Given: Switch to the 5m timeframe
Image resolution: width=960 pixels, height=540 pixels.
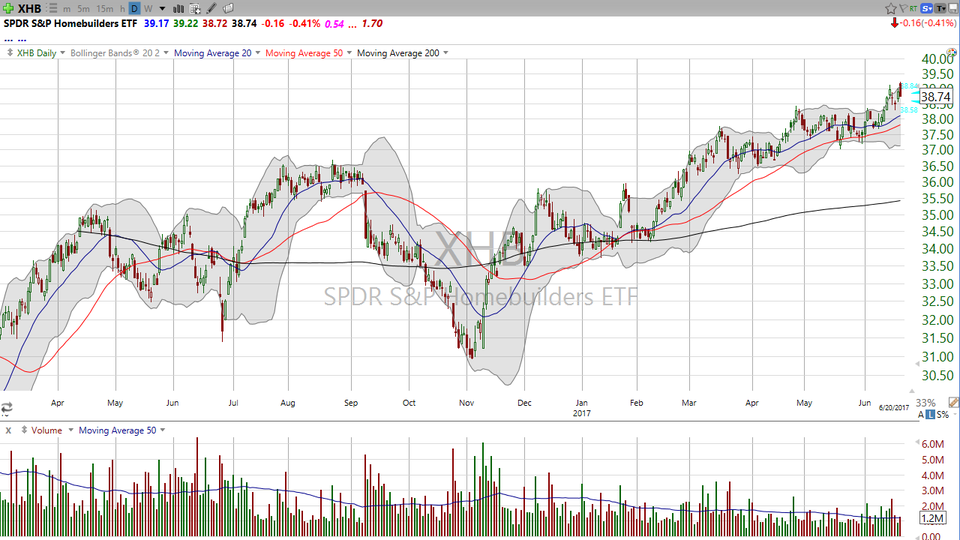Looking at the screenshot, I should (x=84, y=9).
